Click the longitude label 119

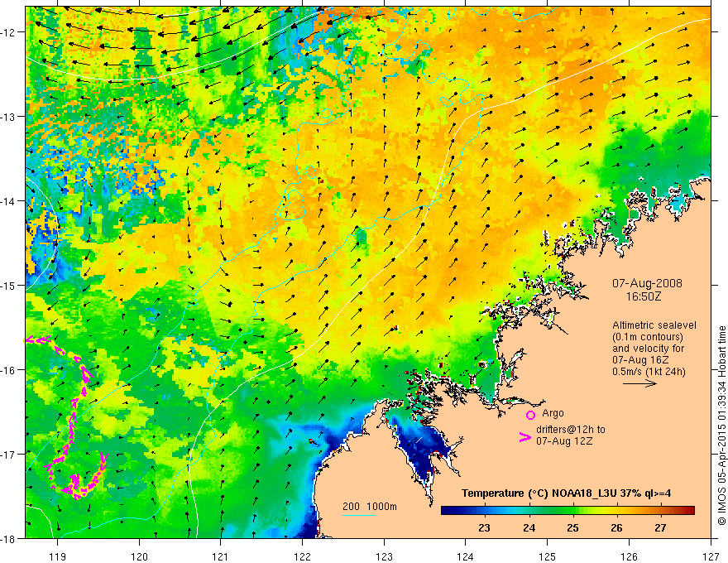(58, 556)
